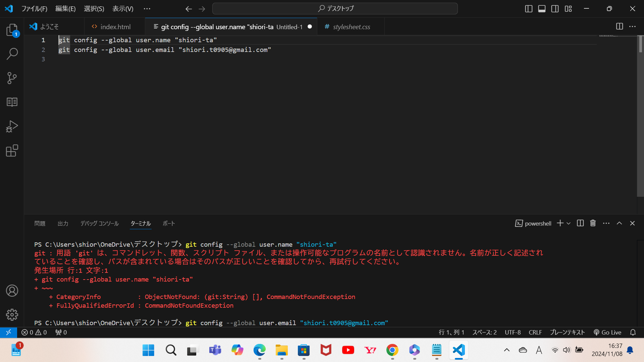Screen dimensions: 644x362
Task: Click the ports forwarded indicator showing 0
Action: coord(61,332)
